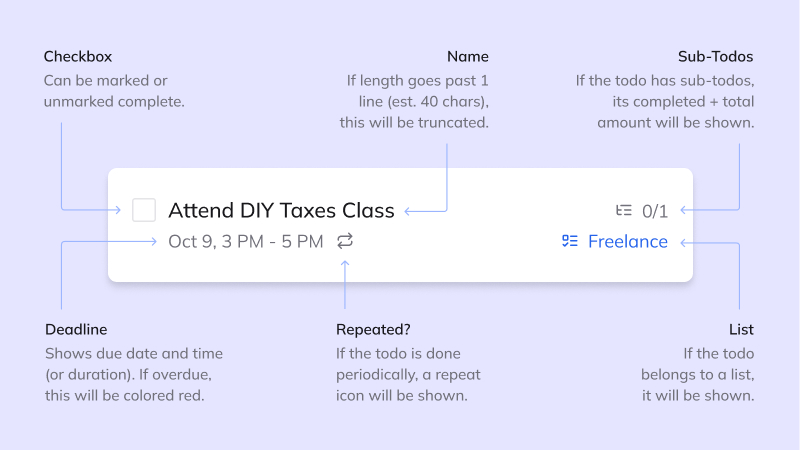Click the repeat icon after the deadline
This screenshot has width=800, height=450.
(x=345, y=241)
